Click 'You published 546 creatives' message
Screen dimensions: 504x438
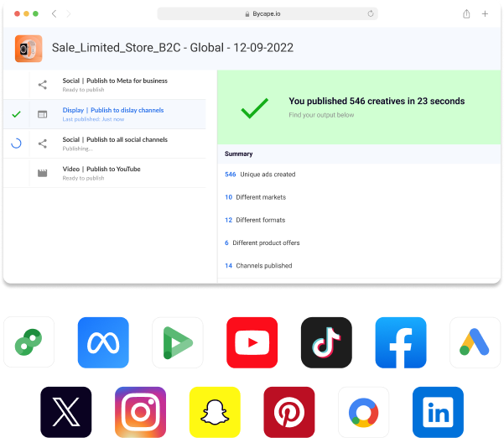pyautogui.click(x=377, y=101)
